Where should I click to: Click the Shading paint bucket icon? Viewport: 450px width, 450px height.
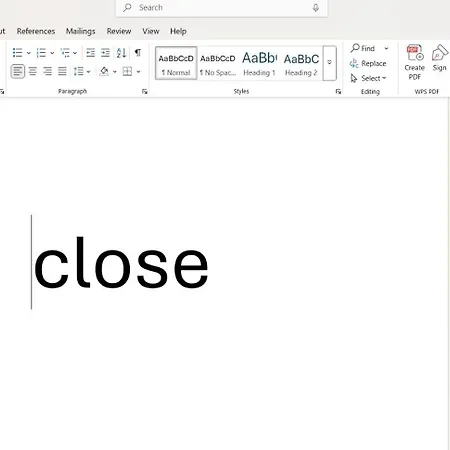point(104,71)
